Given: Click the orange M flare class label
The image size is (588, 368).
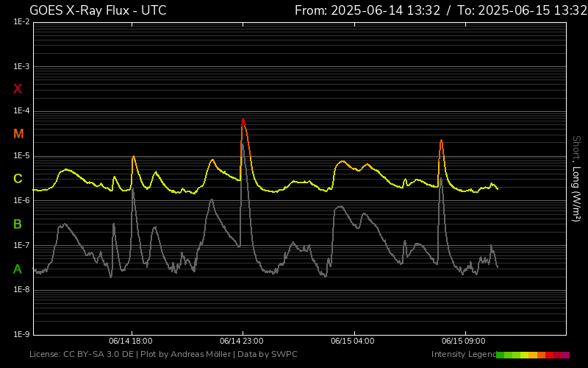Looking at the screenshot, I should pos(18,134).
